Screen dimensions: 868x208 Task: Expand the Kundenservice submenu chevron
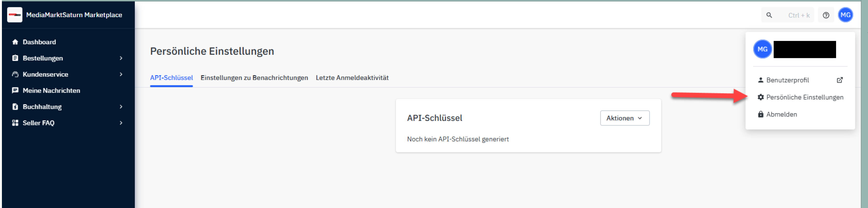[121, 74]
